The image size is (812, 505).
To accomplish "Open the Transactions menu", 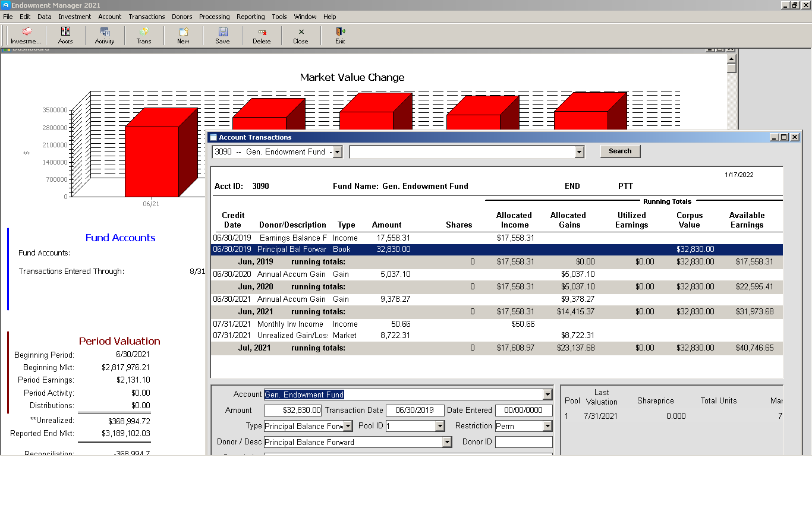I will pyautogui.click(x=146, y=17).
